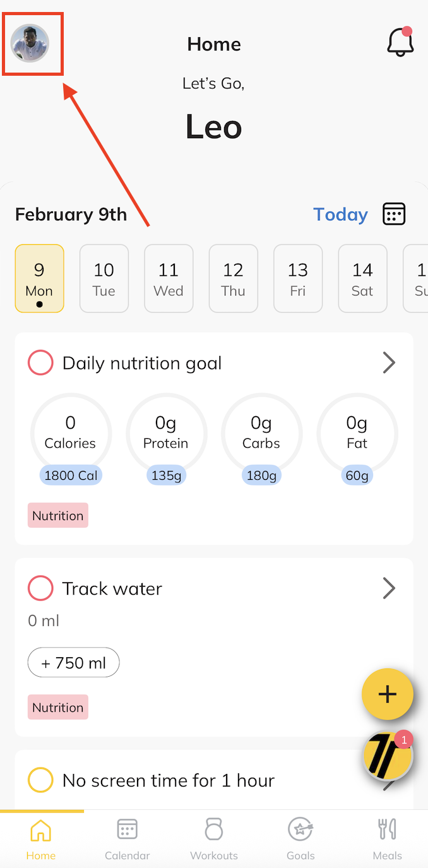Check off the Track water task
The image size is (428, 868).
[x=40, y=588]
